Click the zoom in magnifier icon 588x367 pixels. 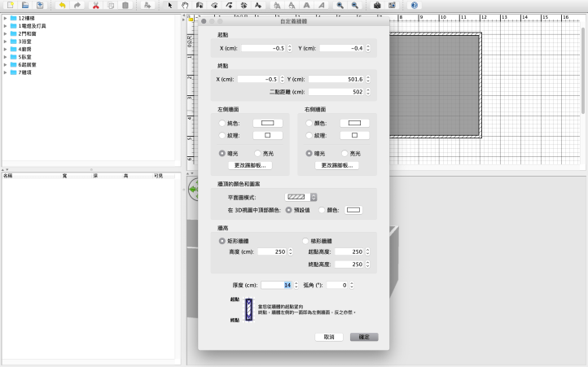tap(340, 5)
